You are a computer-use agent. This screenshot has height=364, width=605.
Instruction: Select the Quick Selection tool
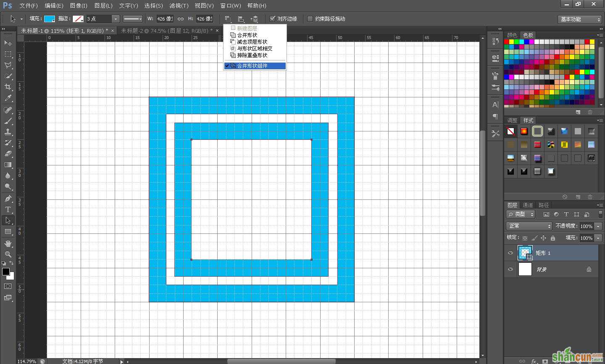8,76
